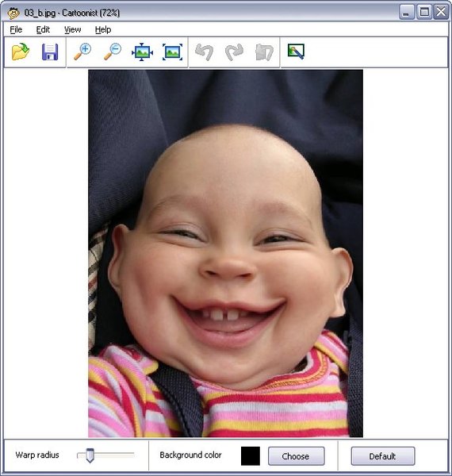
Task: Open the View menu
Action: pos(73,30)
